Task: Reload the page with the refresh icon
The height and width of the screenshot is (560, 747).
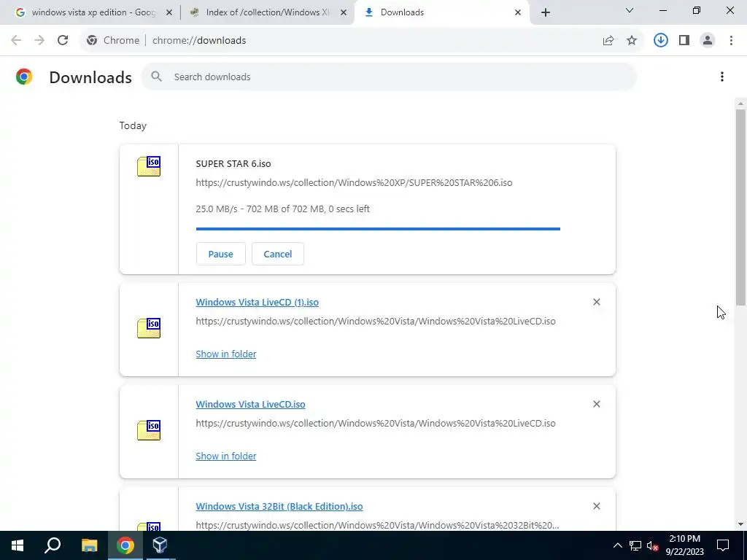Action: click(63, 41)
